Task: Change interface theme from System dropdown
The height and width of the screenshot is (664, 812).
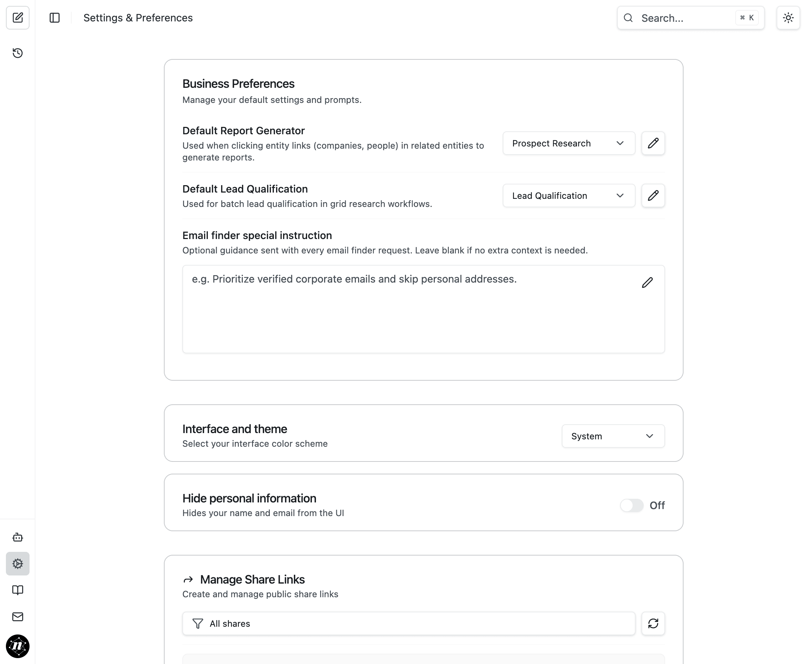Action: 612,436
